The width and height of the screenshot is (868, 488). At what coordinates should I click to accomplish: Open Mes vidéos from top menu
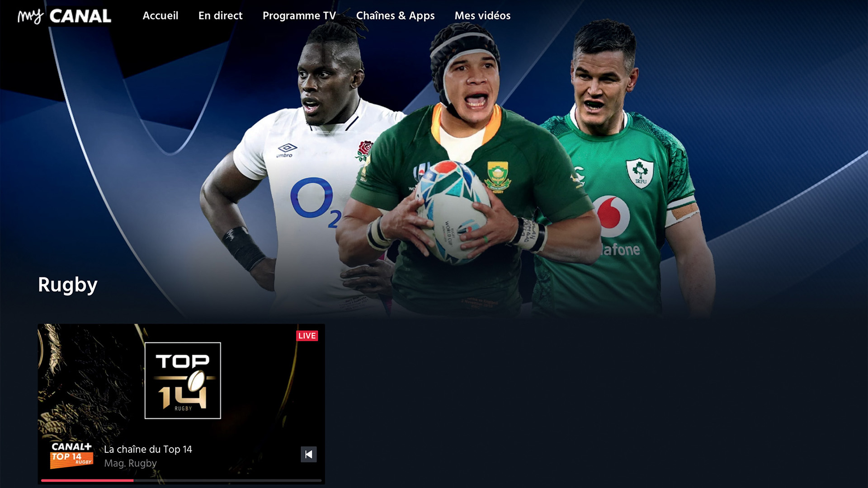[482, 16]
